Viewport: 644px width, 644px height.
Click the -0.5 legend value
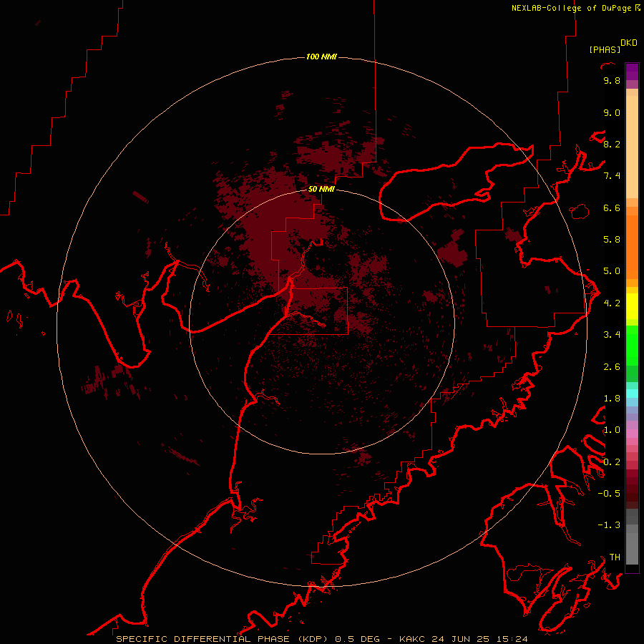point(609,494)
